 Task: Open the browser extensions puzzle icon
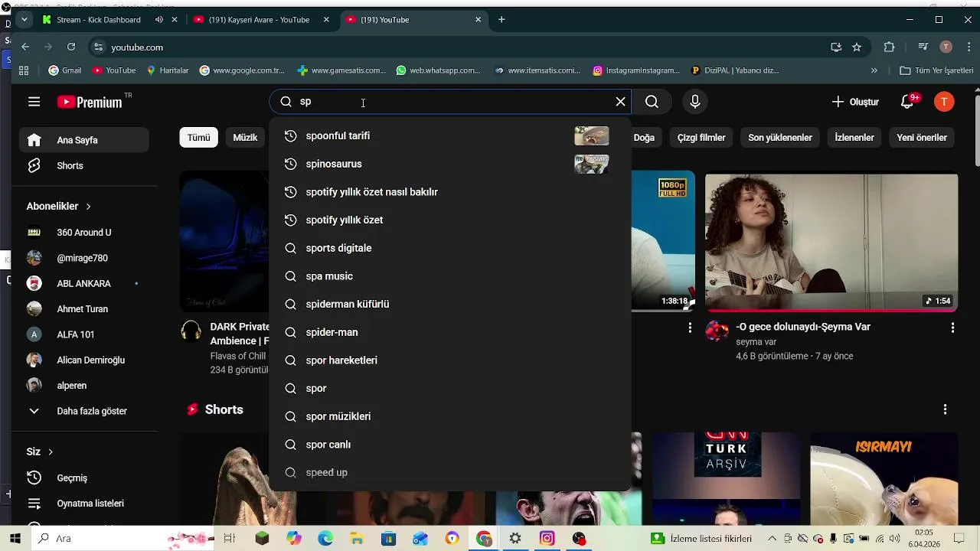889,47
